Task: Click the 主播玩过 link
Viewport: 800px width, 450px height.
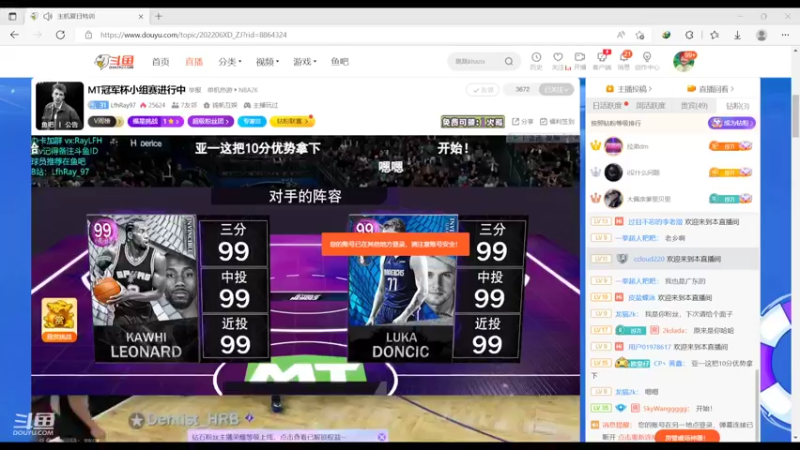Action: (261, 105)
